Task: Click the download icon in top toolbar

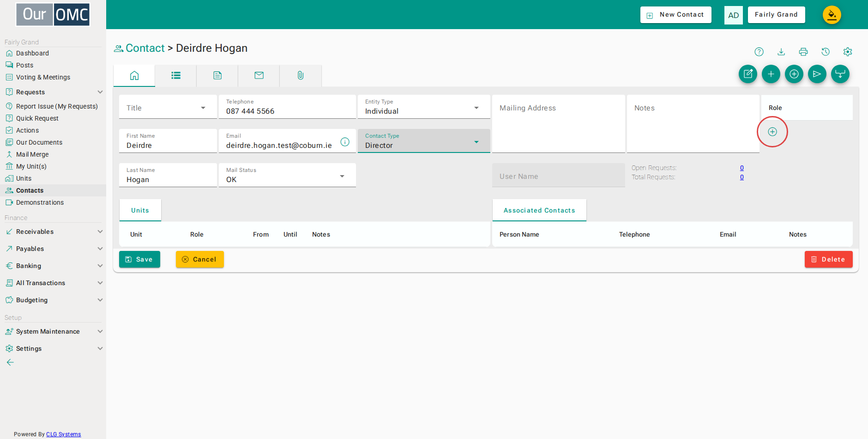Action: [x=781, y=52]
